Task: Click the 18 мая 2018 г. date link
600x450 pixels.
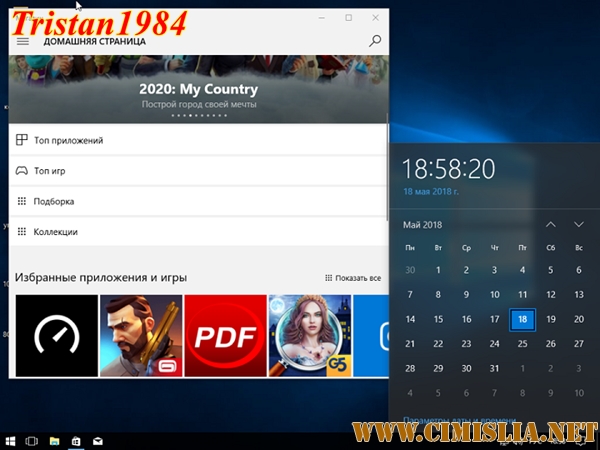Action: point(430,190)
